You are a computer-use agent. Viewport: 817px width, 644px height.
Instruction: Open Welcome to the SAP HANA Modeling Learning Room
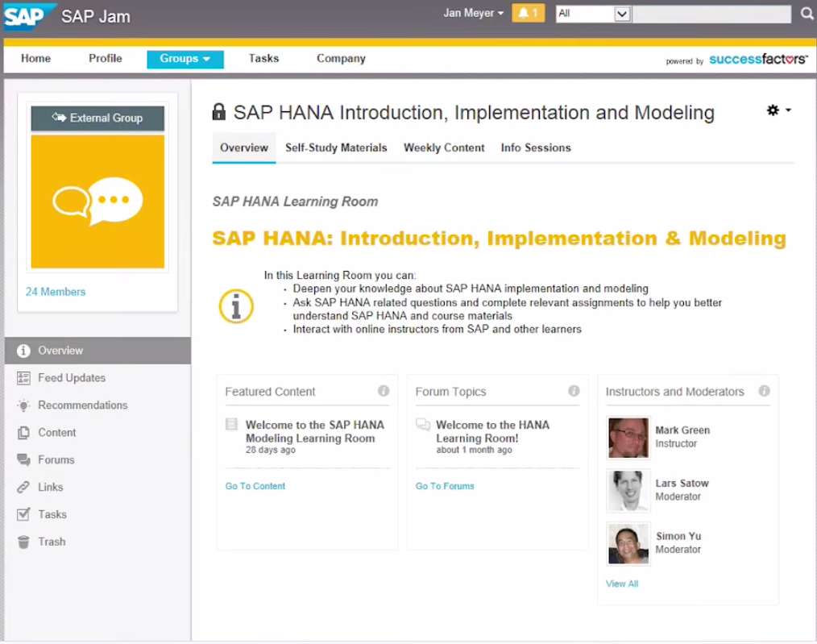[x=315, y=431]
